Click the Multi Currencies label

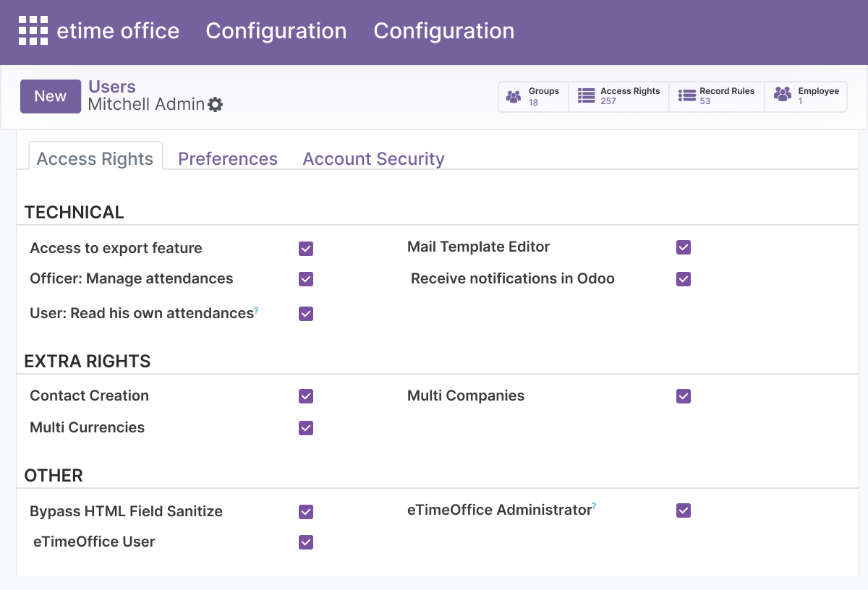[x=88, y=427]
